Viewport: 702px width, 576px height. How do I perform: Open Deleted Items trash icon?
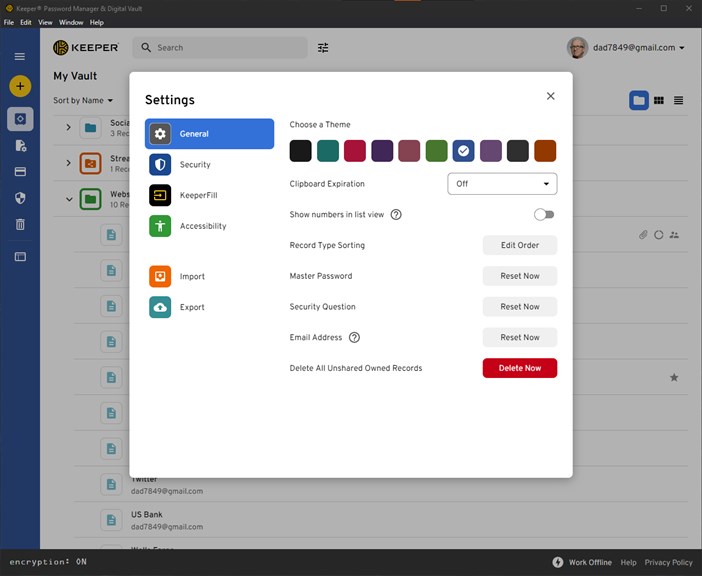pos(20,224)
